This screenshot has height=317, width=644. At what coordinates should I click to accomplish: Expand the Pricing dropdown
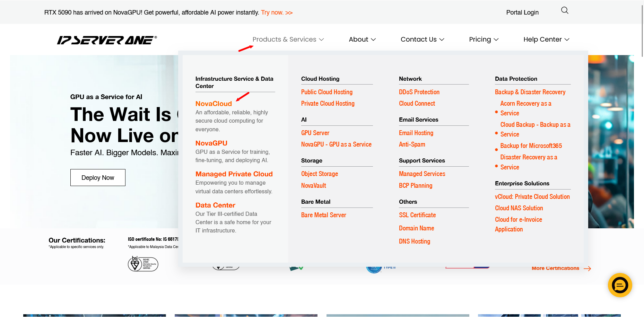pyautogui.click(x=484, y=39)
